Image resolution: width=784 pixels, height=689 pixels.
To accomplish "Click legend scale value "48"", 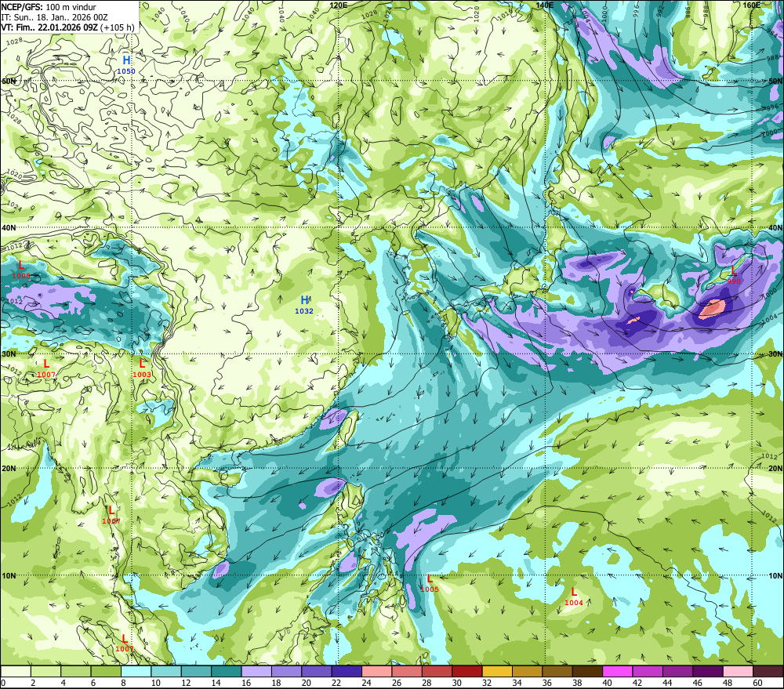I will [728, 683].
